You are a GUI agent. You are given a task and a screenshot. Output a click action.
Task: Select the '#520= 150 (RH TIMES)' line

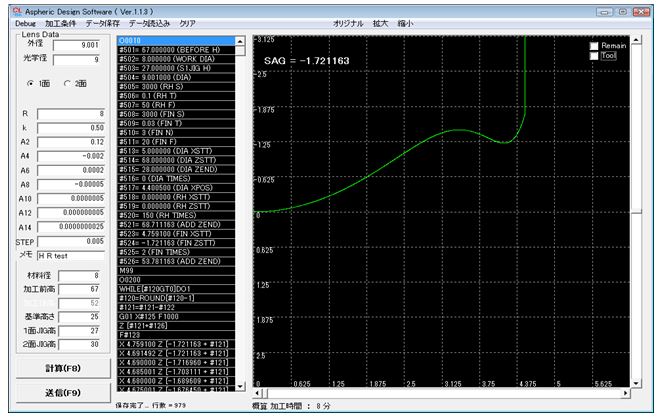[x=176, y=215]
